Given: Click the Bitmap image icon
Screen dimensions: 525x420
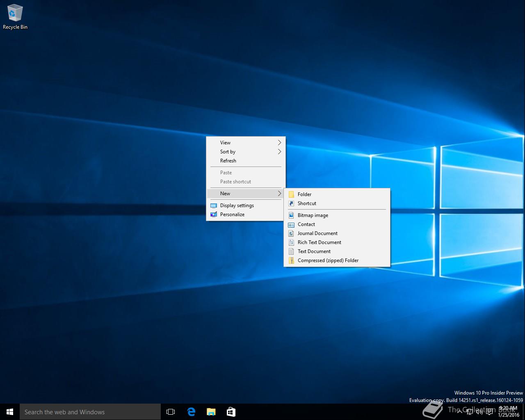Looking at the screenshot, I should (291, 215).
